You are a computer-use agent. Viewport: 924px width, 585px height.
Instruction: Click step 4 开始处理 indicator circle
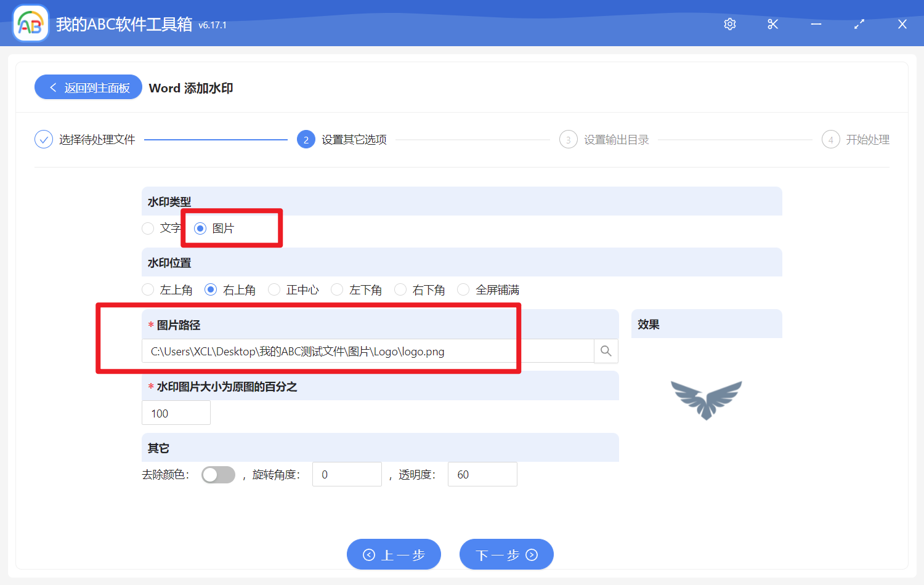[x=830, y=139]
